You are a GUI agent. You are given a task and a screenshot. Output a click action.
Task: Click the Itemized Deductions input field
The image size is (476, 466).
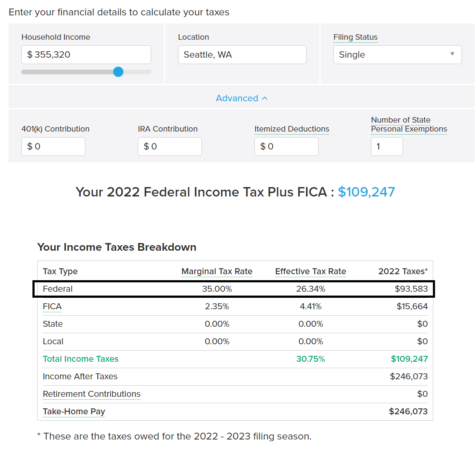pyautogui.click(x=286, y=147)
